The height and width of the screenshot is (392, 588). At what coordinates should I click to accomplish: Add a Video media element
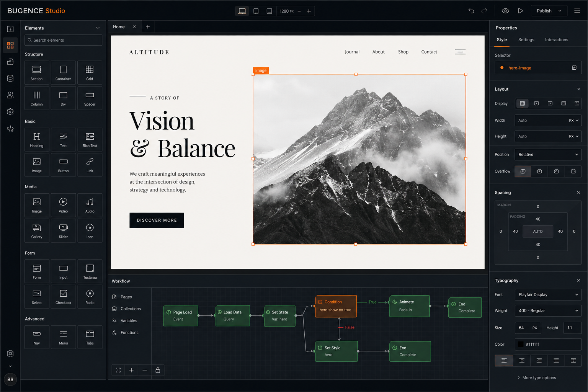[63, 205]
